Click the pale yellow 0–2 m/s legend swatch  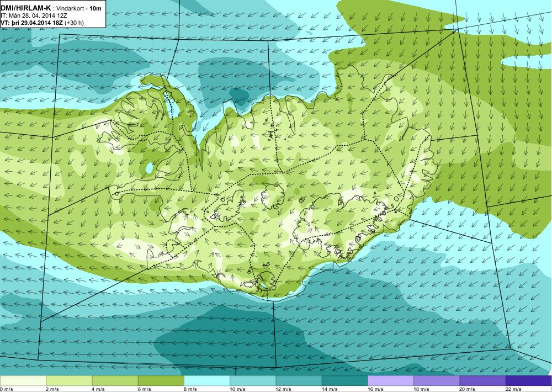pyautogui.click(x=23, y=380)
